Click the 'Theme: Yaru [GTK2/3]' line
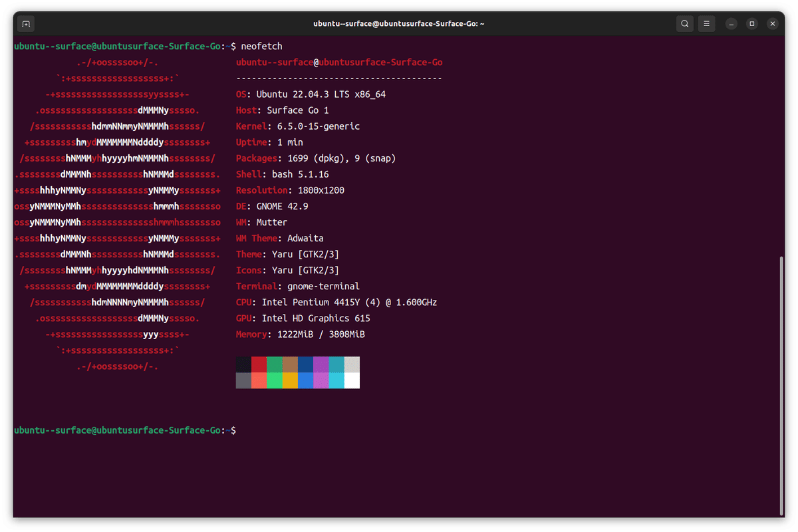The height and width of the screenshot is (532, 798). [x=287, y=254]
